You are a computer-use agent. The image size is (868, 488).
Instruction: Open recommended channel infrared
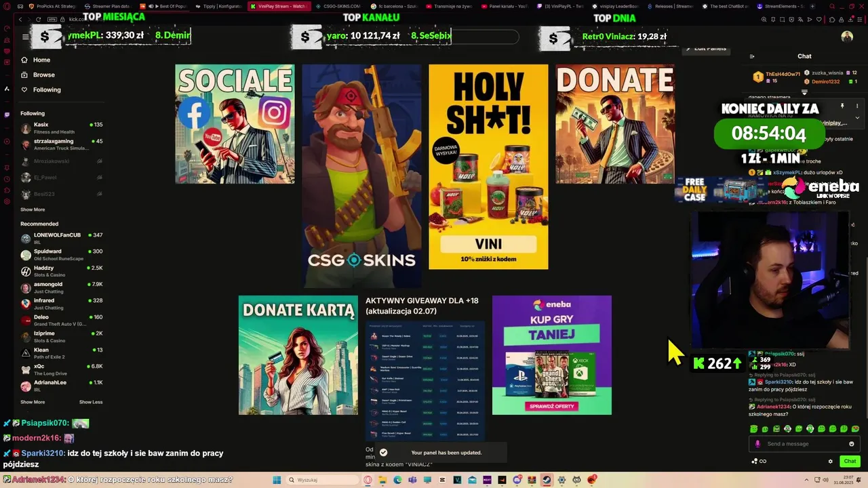pyautogui.click(x=61, y=304)
